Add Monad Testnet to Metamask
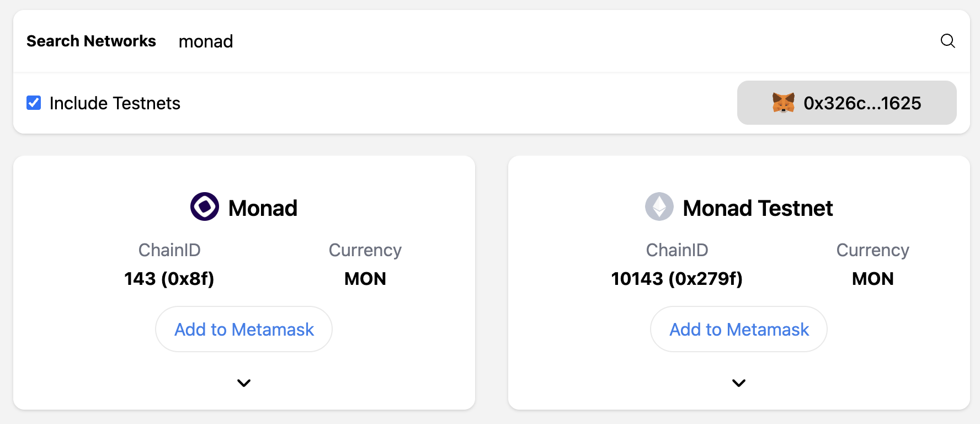The height and width of the screenshot is (424, 980). click(738, 329)
